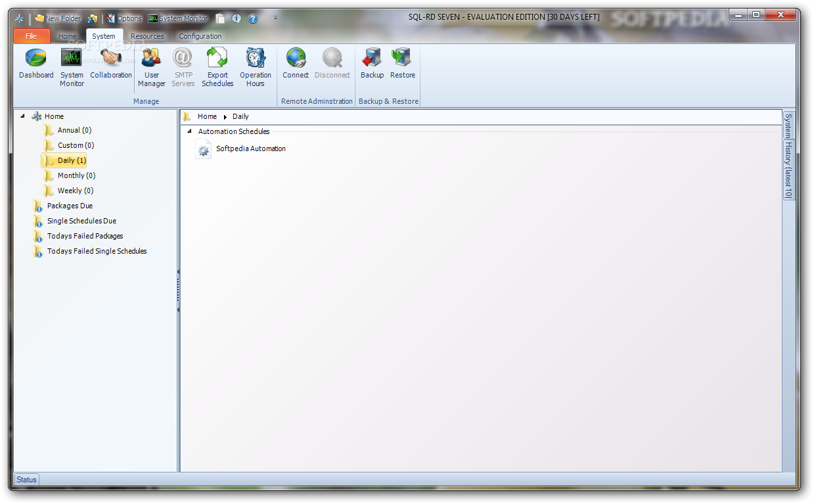Click Connect for remote administration
Viewport: 814px width, 504px height.
(296, 64)
